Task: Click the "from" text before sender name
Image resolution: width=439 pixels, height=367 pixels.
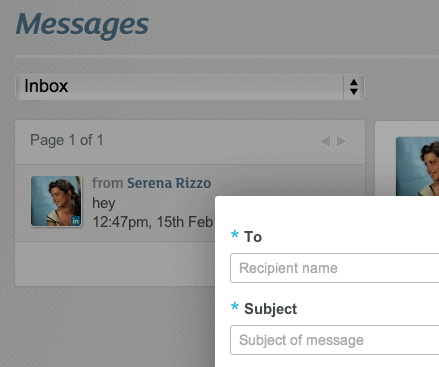Action: [x=107, y=183]
